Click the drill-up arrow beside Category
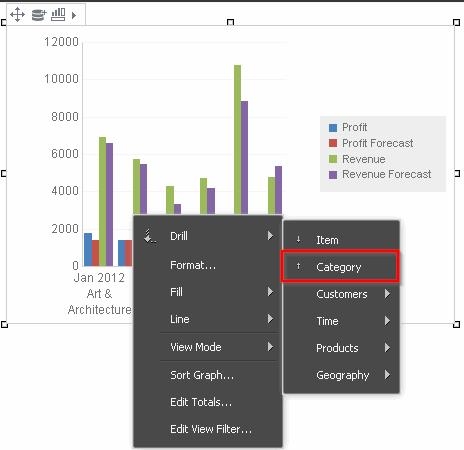This screenshot has width=464, height=450. [299, 266]
